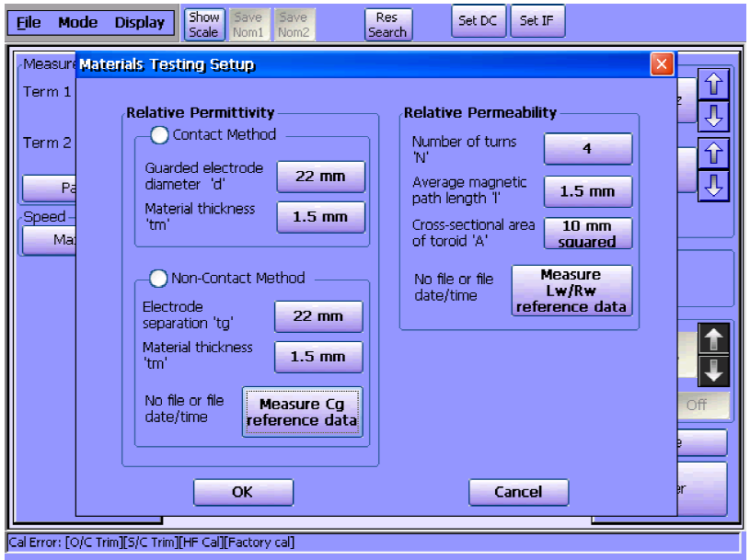Click the black down arrow button
750x560 pixels.
click(714, 371)
